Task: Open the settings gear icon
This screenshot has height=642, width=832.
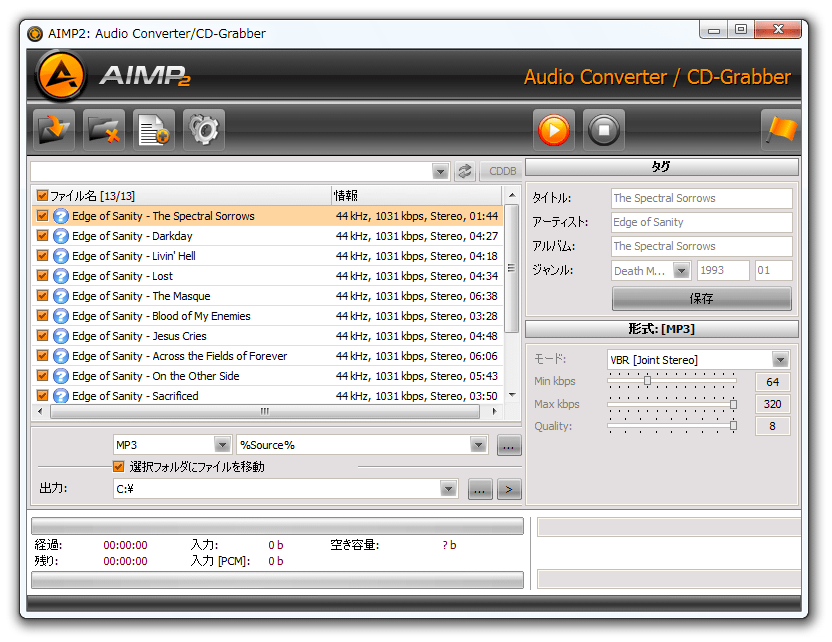Action: [x=204, y=130]
